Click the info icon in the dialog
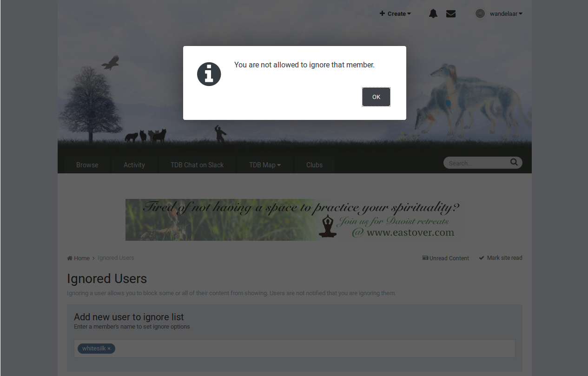This screenshot has width=588, height=376. 209,74
